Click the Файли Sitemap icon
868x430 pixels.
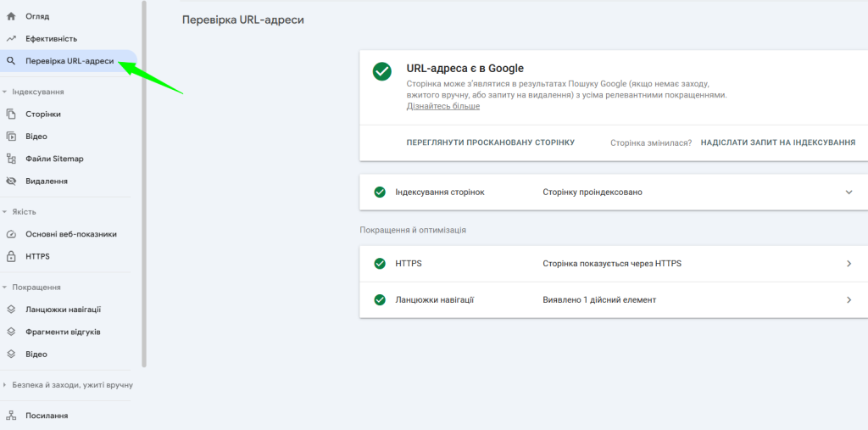[11, 159]
